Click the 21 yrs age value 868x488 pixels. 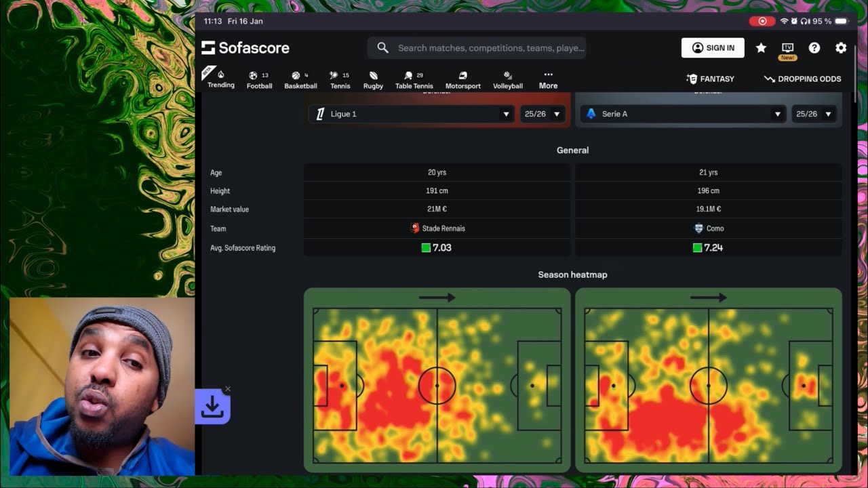[x=709, y=173]
